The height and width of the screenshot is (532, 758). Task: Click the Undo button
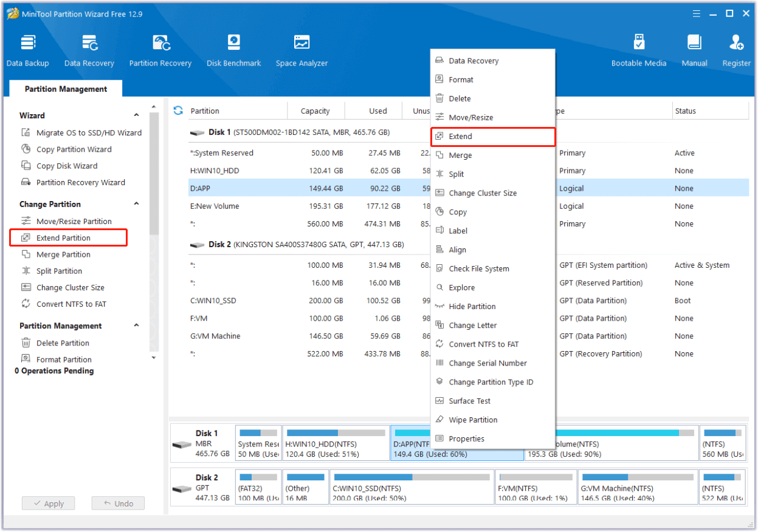(118, 503)
